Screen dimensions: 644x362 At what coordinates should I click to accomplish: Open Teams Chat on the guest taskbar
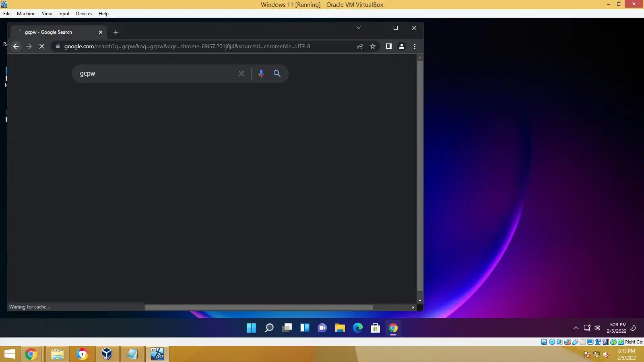click(x=322, y=328)
